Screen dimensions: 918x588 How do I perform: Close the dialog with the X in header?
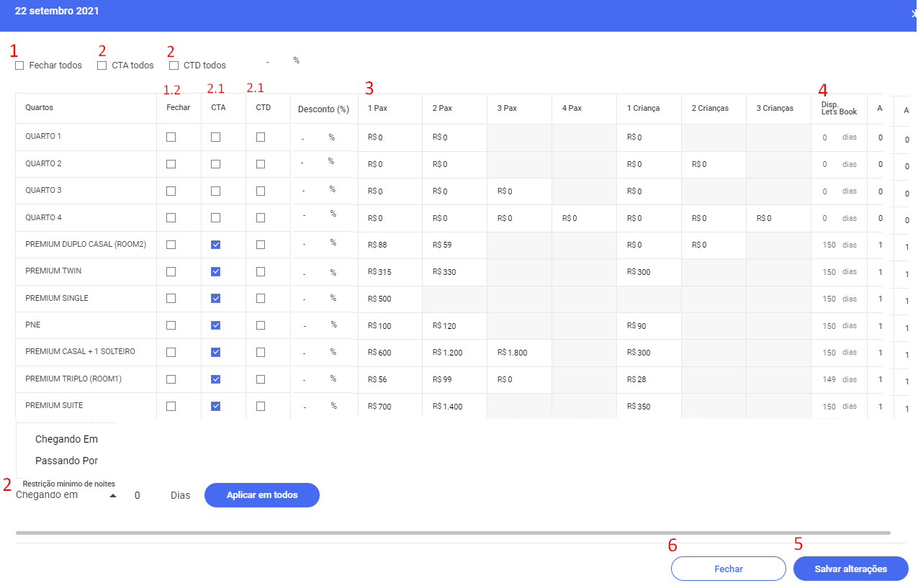click(914, 14)
